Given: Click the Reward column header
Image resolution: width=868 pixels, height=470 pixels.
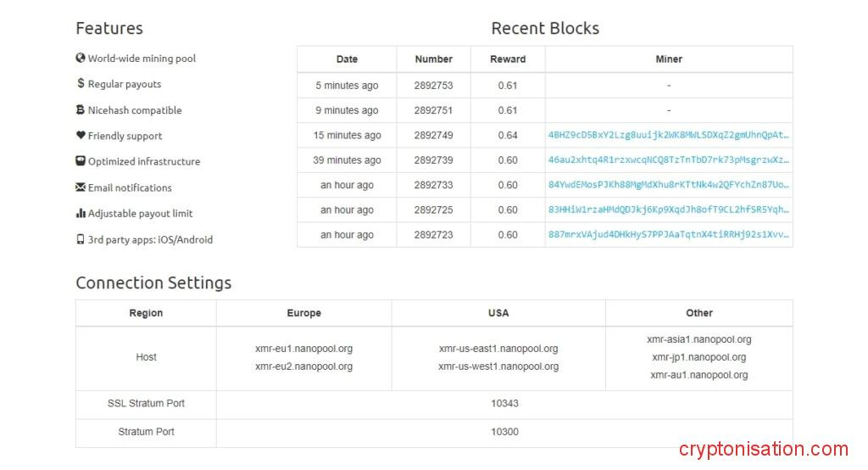Looking at the screenshot, I should pyautogui.click(x=508, y=59).
